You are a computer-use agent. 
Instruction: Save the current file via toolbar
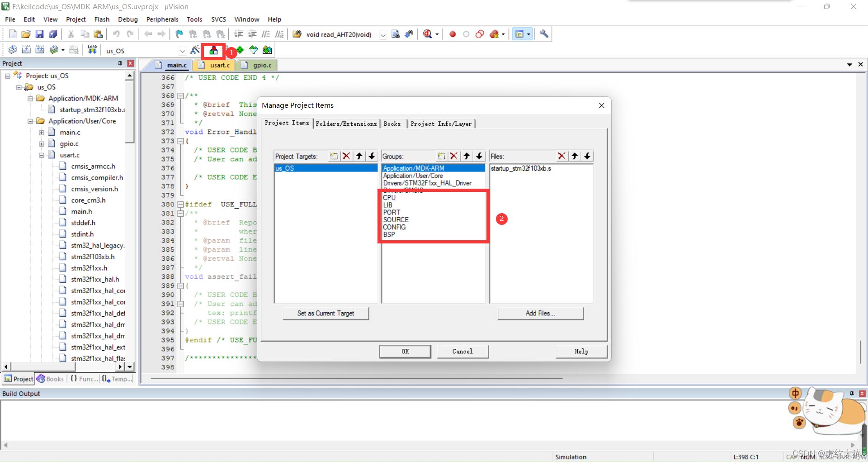[40, 34]
